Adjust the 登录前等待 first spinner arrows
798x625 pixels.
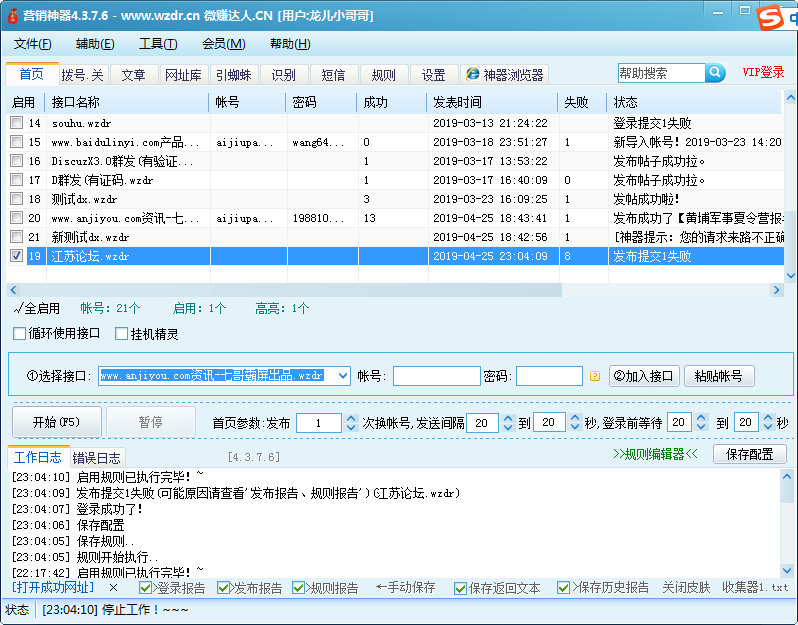[701, 423]
